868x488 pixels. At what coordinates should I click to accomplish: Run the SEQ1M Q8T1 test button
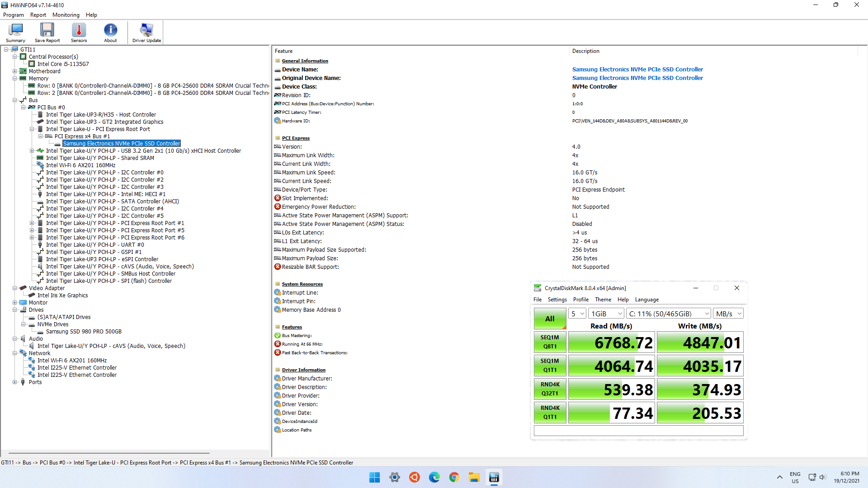(x=550, y=342)
